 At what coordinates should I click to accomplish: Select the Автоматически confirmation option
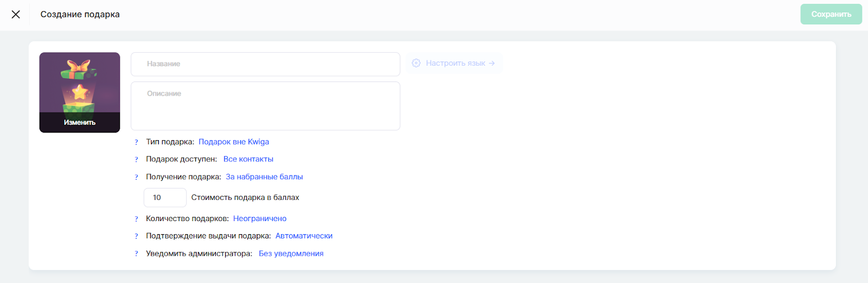pyautogui.click(x=304, y=236)
